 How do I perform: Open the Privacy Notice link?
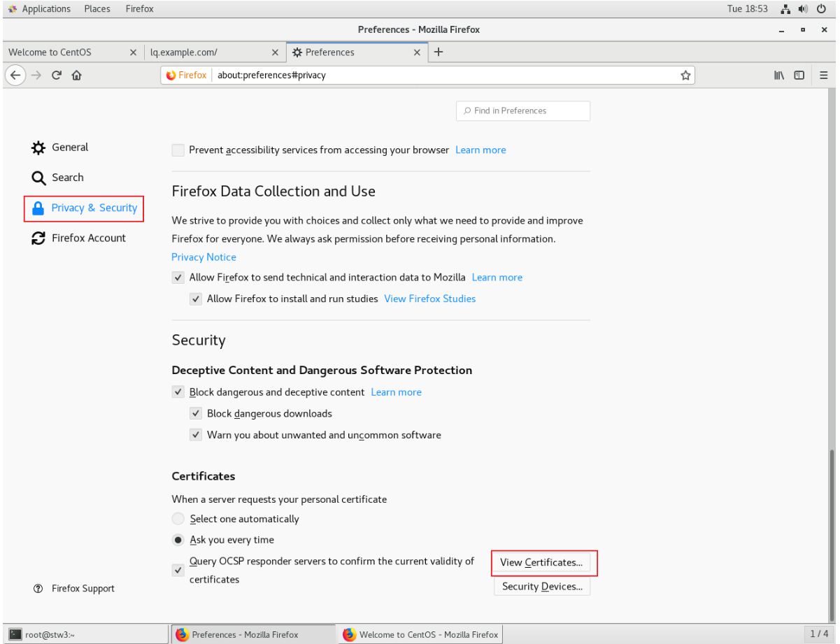click(204, 257)
